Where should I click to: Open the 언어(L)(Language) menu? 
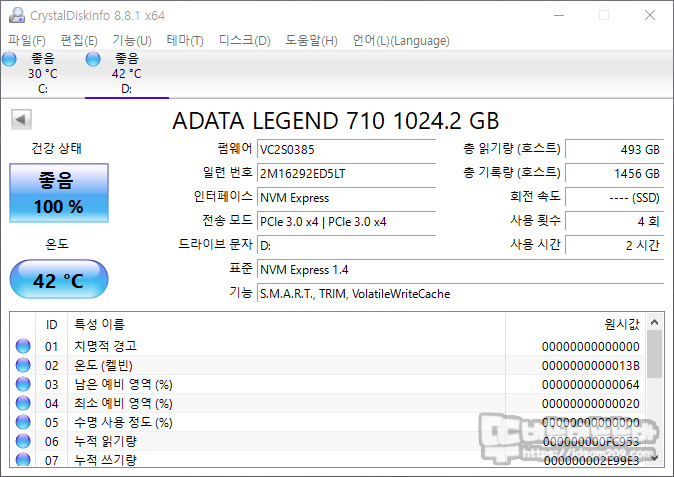pyautogui.click(x=401, y=40)
